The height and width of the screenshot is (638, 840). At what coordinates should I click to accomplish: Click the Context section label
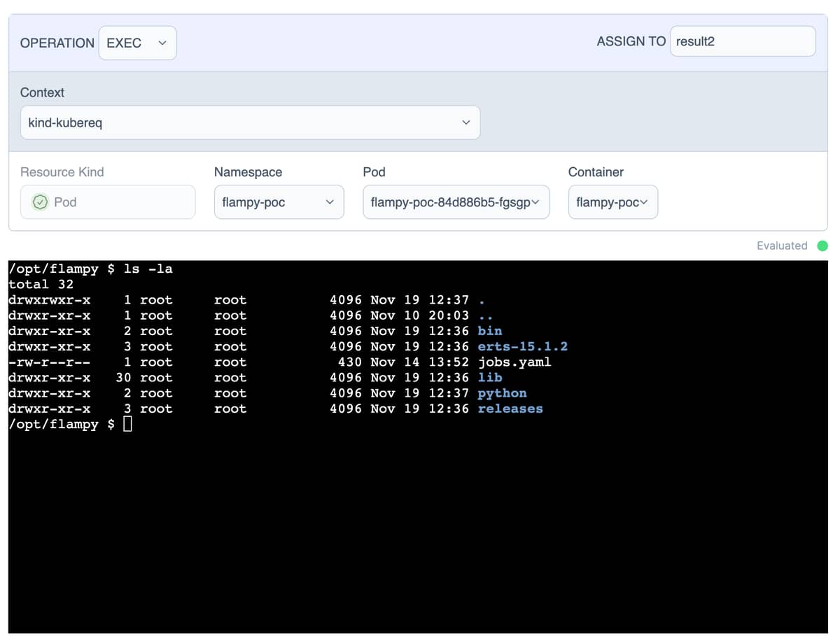click(x=42, y=92)
